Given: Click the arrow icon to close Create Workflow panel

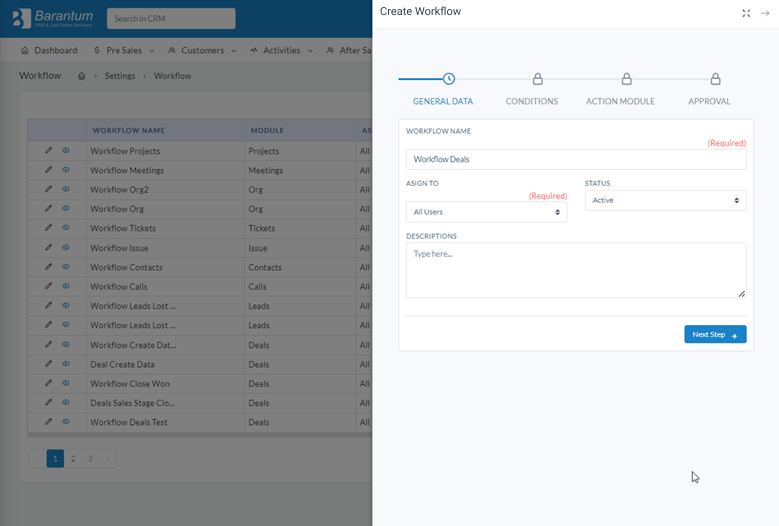Looking at the screenshot, I should point(765,13).
